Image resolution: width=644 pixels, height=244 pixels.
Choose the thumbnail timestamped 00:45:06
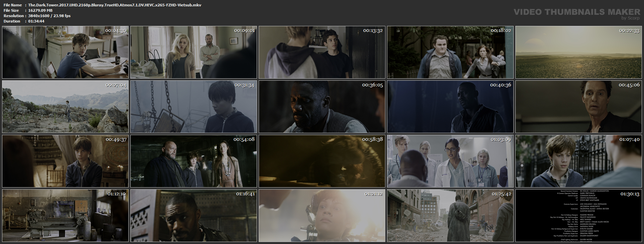click(578, 107)
